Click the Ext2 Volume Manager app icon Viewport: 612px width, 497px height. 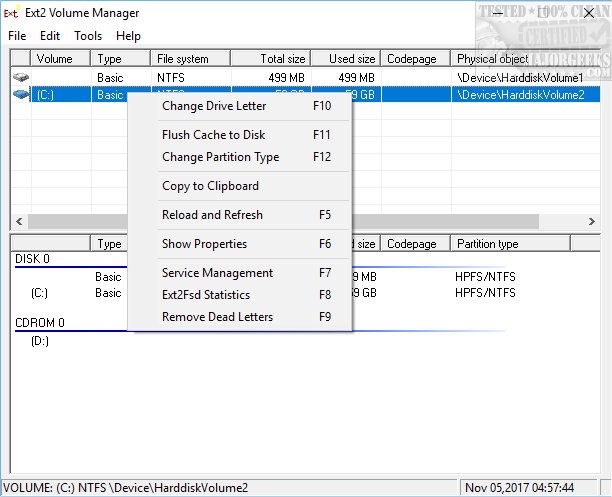11,13
